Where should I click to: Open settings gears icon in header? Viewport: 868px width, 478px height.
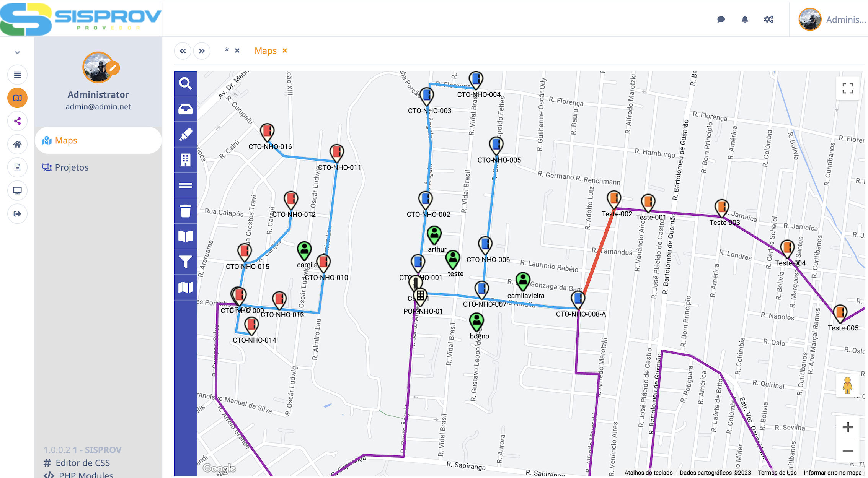coord(768,20)
